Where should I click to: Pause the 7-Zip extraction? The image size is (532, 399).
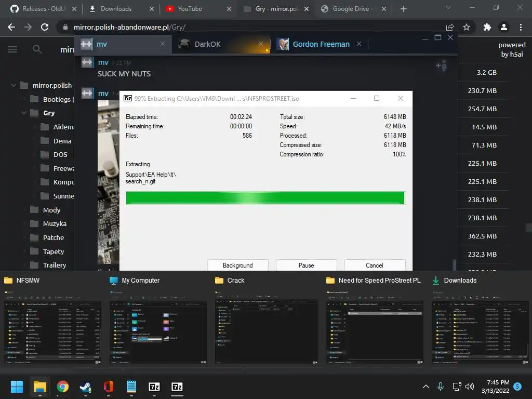(x=306, y=265)
